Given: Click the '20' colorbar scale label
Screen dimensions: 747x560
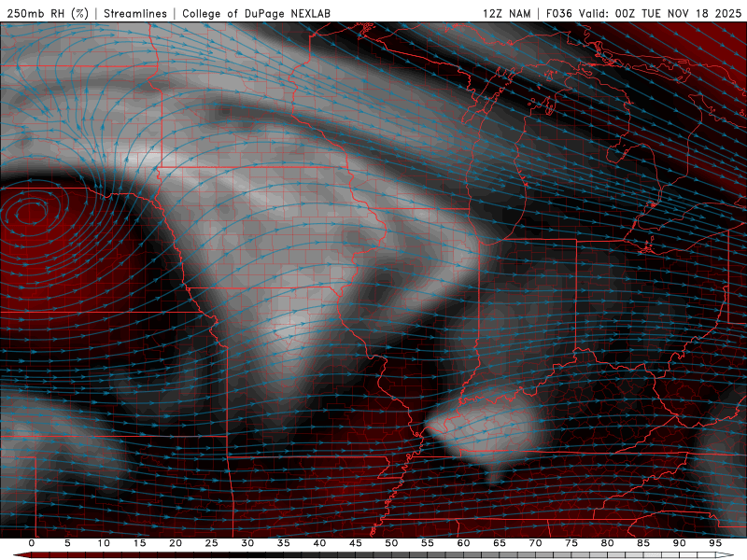Looking at the screenshot, I should click(176, 543).
